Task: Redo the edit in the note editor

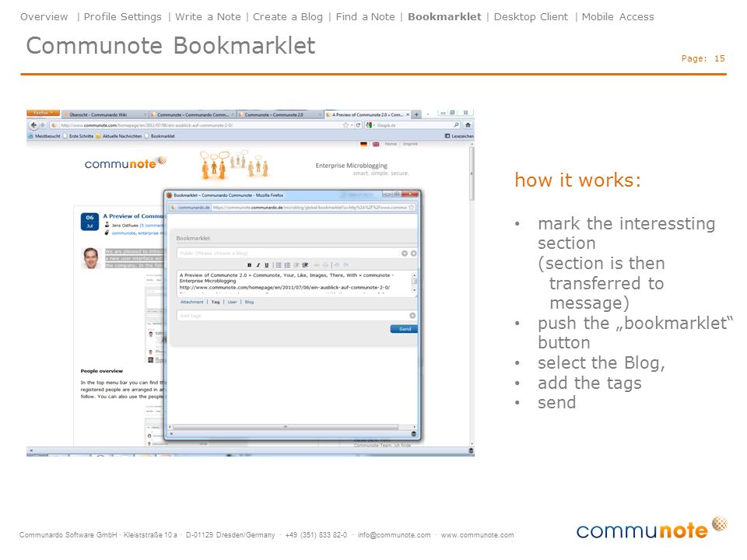Action: tap(345, 265)
